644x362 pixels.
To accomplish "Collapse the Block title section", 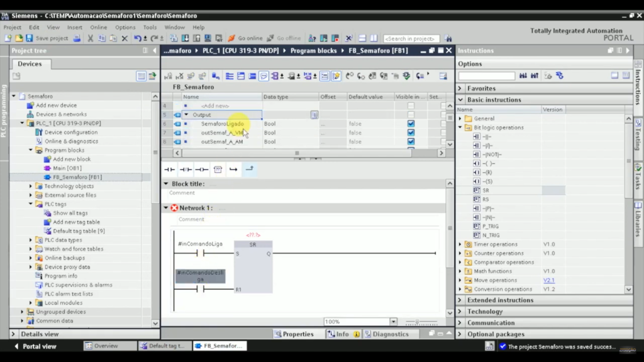I will tap(166, 184).
